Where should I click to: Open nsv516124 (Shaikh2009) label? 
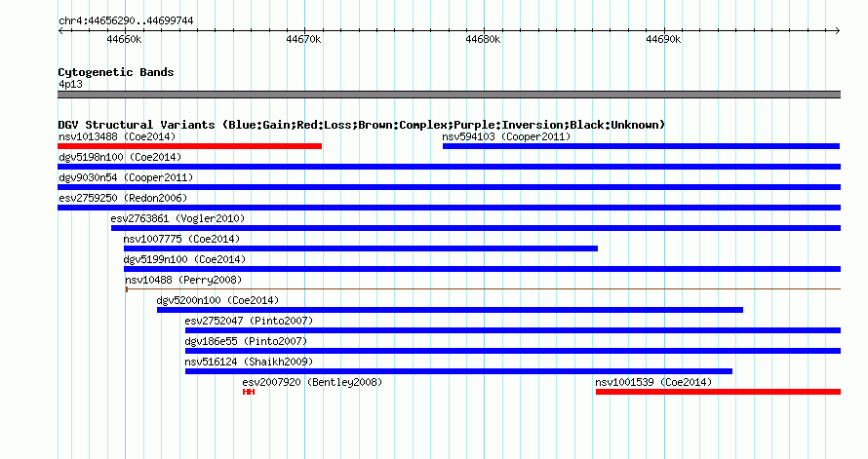[249, 362]
